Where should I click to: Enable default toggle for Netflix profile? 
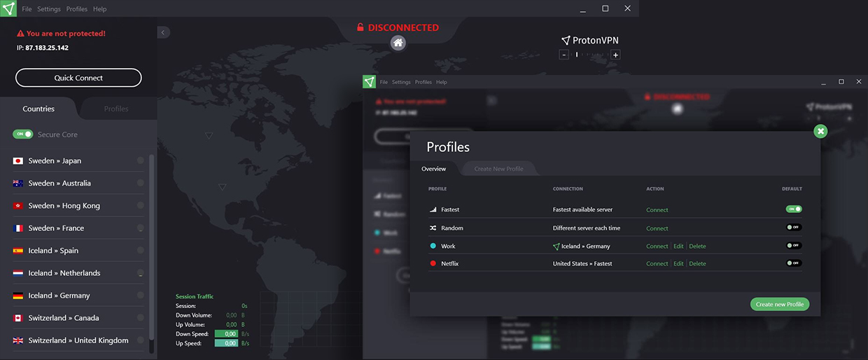point(793,263)
